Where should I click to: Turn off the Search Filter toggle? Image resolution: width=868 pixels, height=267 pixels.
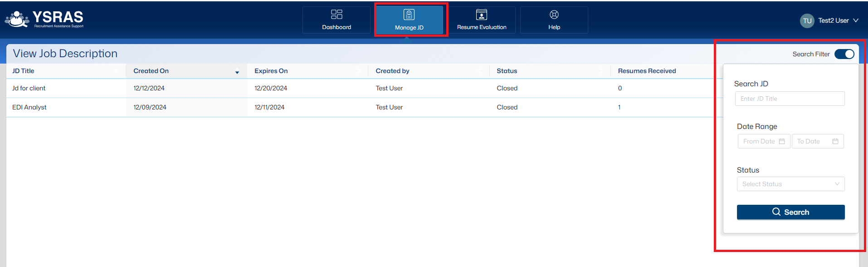844,54
